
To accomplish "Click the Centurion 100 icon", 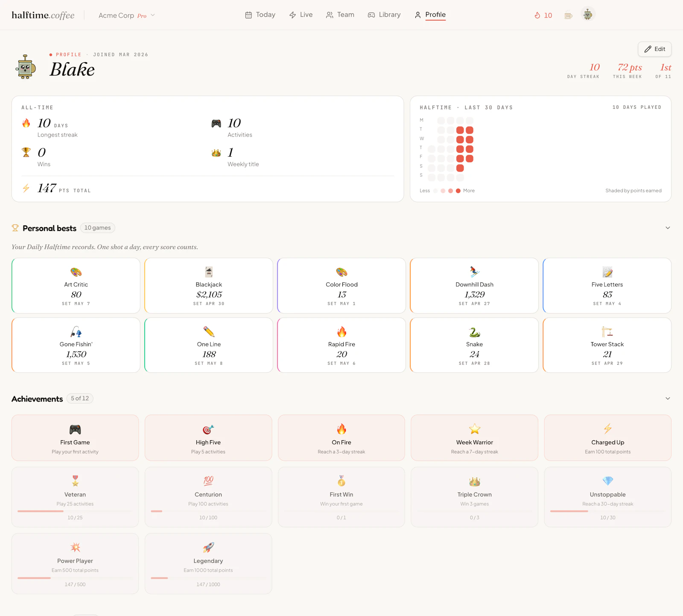I will (208, 481).
